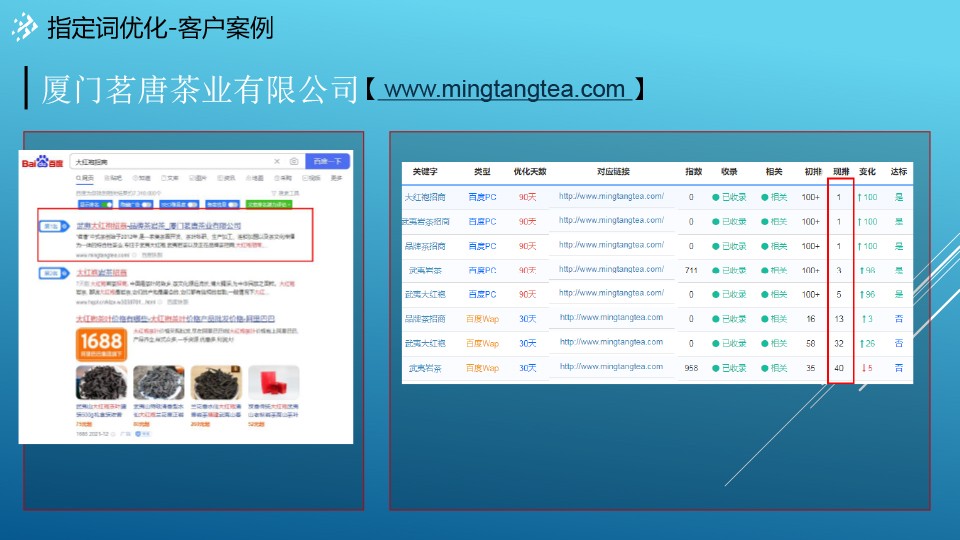Click the 指数 column header
The height and width of the screenshot is (540, 960).
click(693, 172)
